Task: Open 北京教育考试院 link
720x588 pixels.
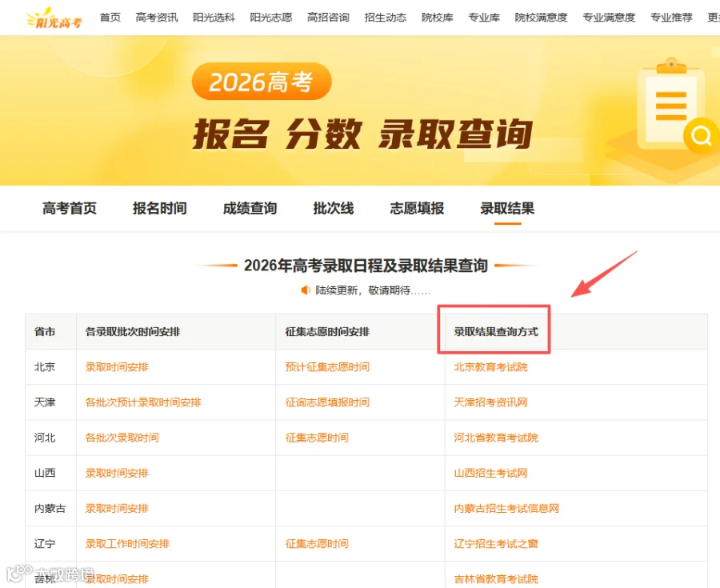Action: [x=491, y=366]
